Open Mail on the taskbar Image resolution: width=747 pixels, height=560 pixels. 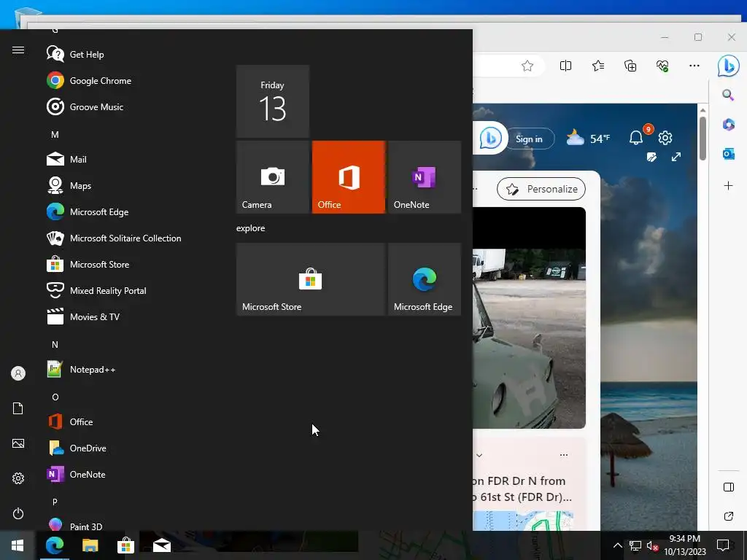tap(162, 545)
